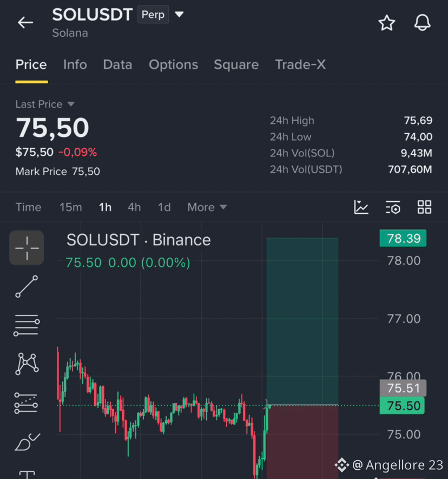Click the 75.00 price axis label
This screenshot has width=448, height=479.
click(x=404, y=435)
